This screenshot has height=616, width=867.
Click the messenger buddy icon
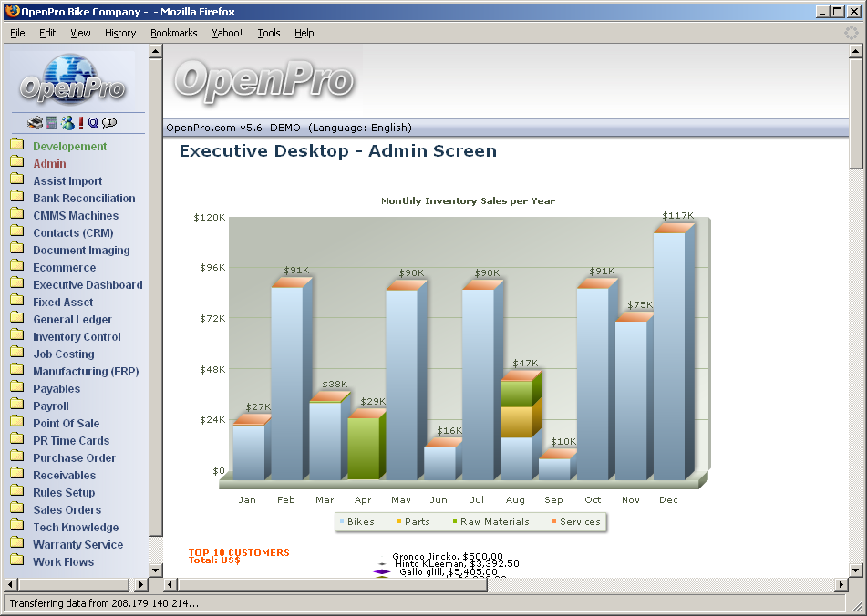[67, 123]
